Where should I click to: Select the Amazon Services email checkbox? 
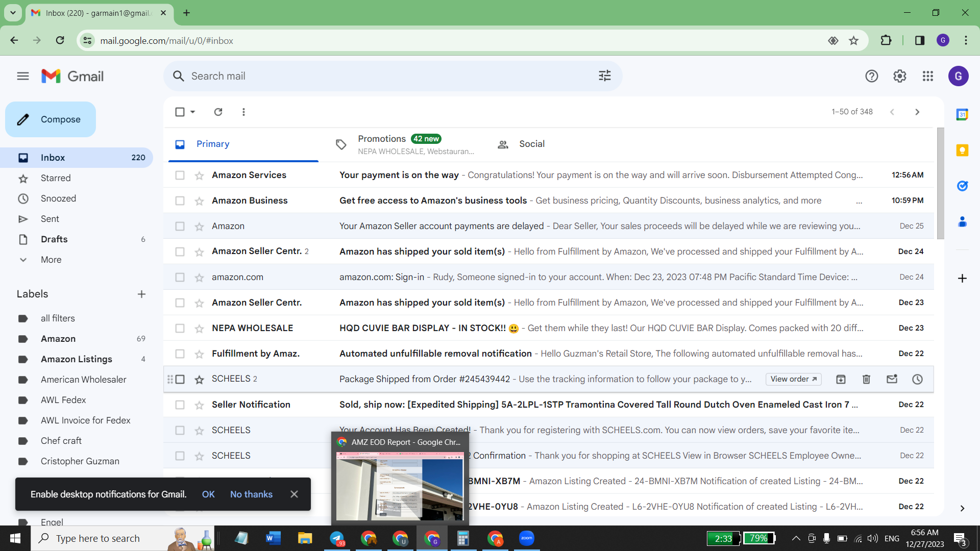[x=180, y=175]
